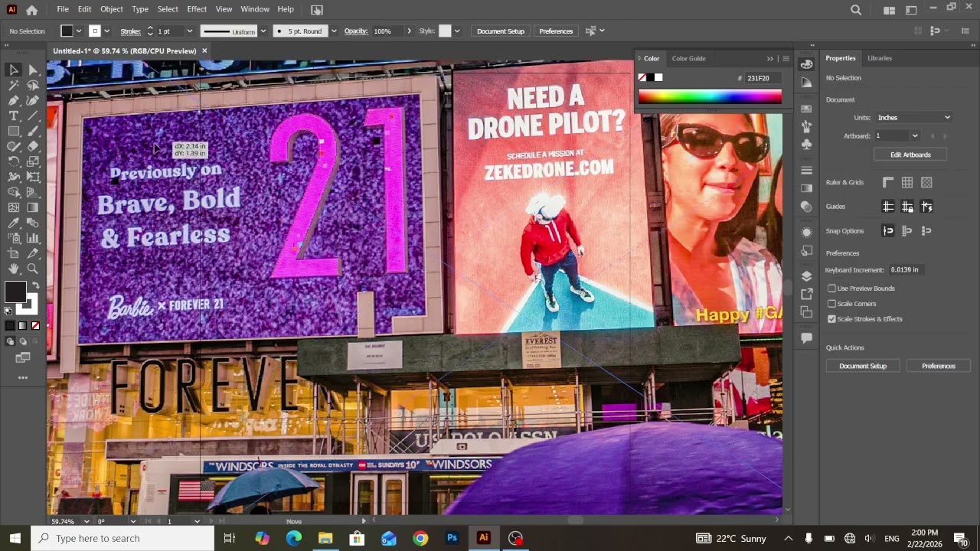
Task: Select the Scale tool
Action: (33, 161)
